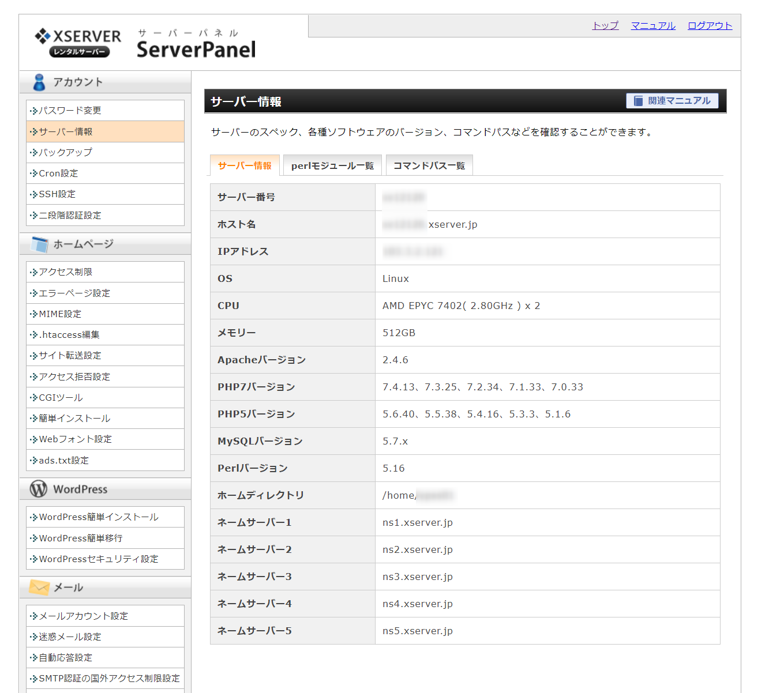Screen dimensions: 784x693
Task: Click the IPアドレス row label
Action: tap(243, 251)
